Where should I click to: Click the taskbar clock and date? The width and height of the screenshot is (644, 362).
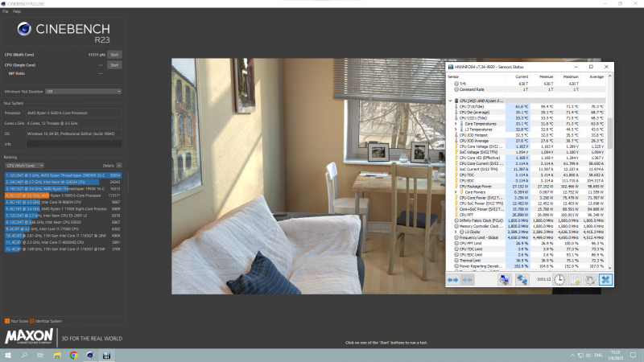(615, 356)
